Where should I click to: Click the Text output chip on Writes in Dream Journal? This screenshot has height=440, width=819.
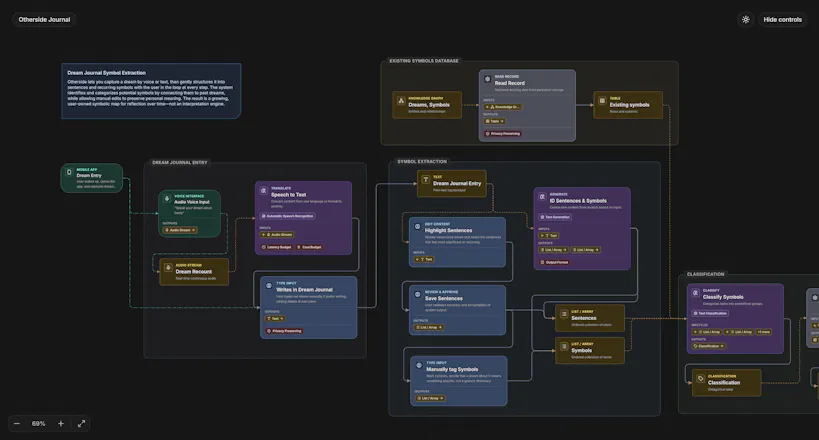click(x=275, y=318)
